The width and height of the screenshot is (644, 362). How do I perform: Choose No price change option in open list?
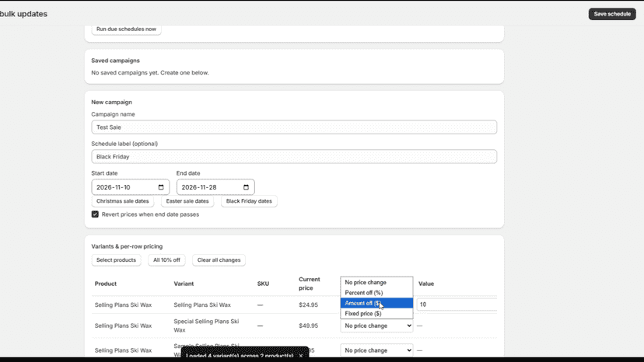tap(376, 283)
